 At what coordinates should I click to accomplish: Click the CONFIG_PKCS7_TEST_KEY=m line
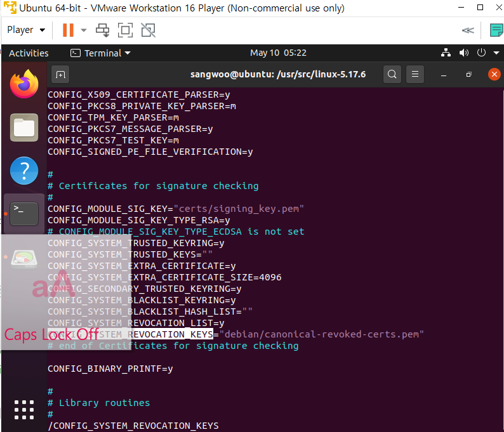coord(113,140)
